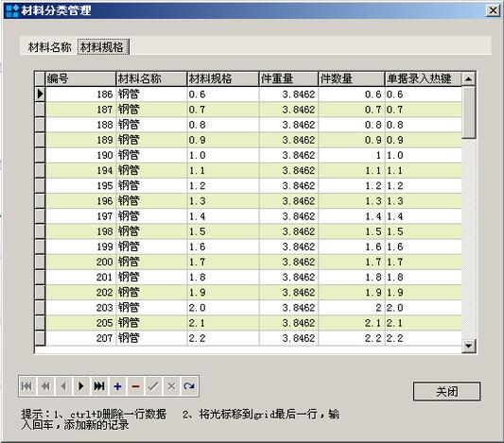Go to previous record arrow
Viewport: 504px width, 443px height.
63,386
